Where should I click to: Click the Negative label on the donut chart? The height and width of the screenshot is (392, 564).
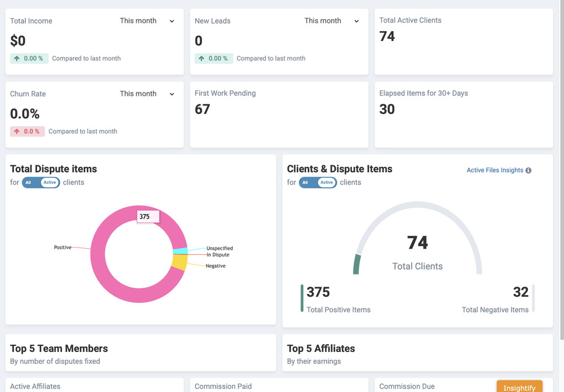[x=214, y=266]
